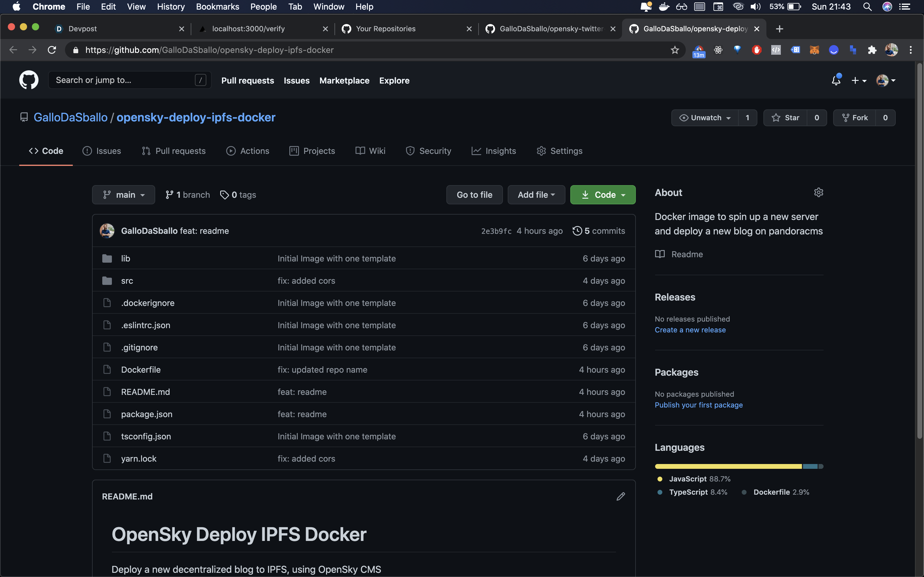
Task: Open 5 commits history
Action: click(599, 231)
